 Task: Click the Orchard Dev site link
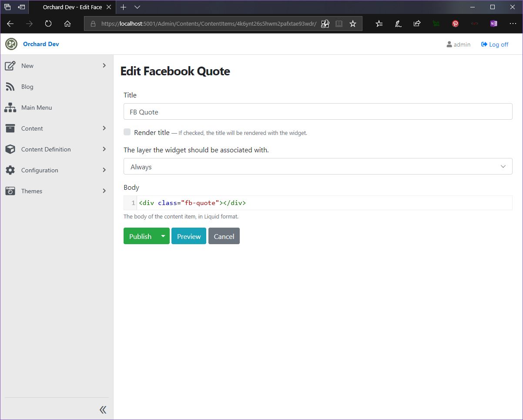[x=41, y=44]
